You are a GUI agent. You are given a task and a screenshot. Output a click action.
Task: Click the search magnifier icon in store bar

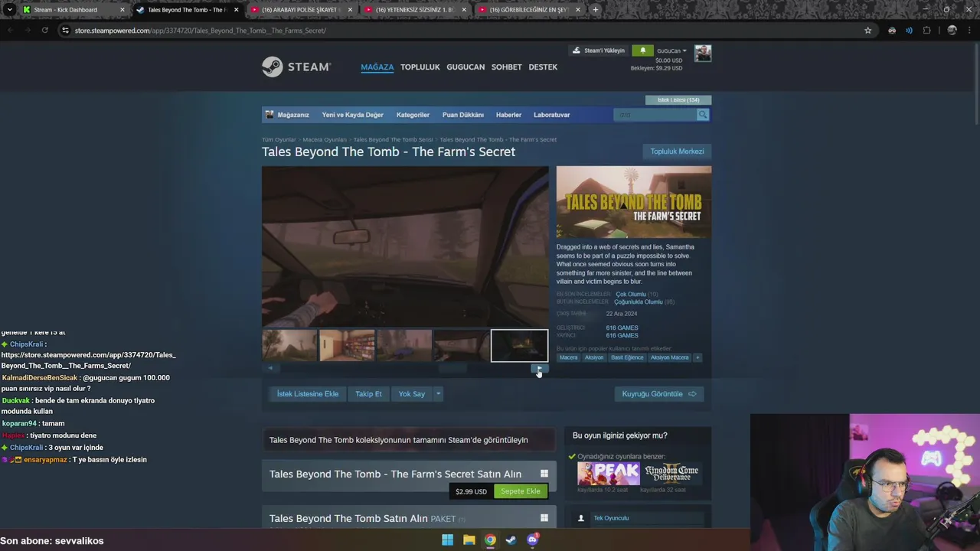coord(702,115)
